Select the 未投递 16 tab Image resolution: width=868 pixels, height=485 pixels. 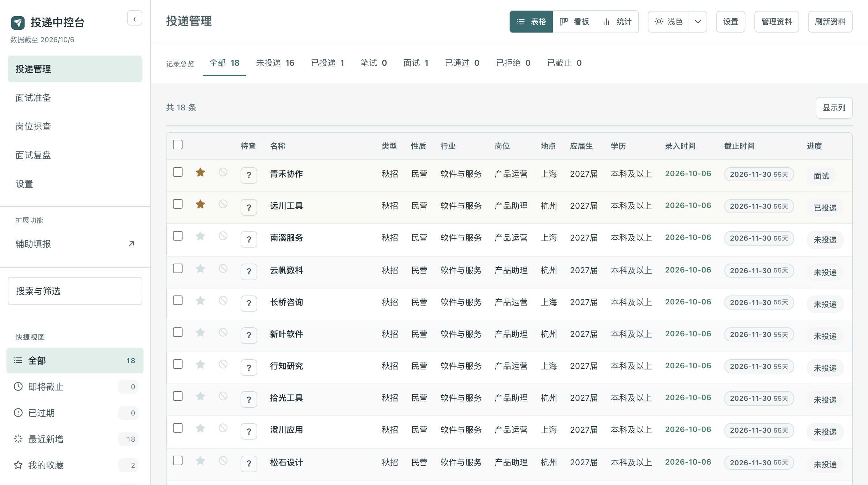[275, 63]
